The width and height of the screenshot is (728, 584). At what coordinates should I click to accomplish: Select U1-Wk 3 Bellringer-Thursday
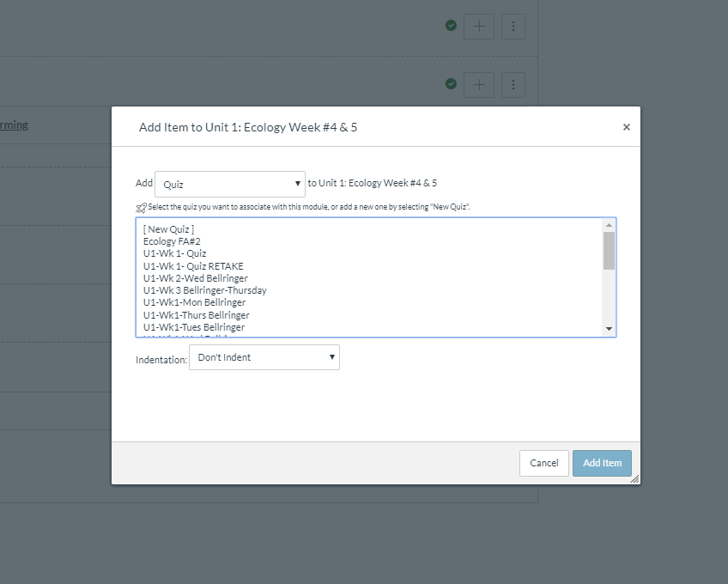point(204,290)
